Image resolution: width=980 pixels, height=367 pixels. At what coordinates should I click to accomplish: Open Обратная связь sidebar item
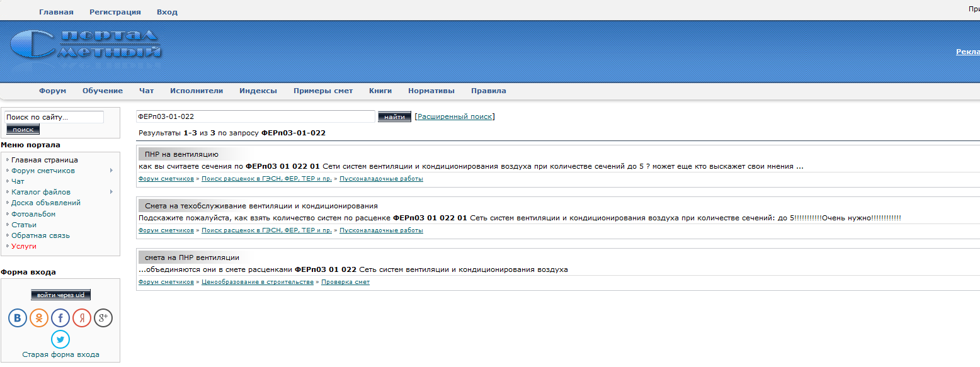pos(40,235)
